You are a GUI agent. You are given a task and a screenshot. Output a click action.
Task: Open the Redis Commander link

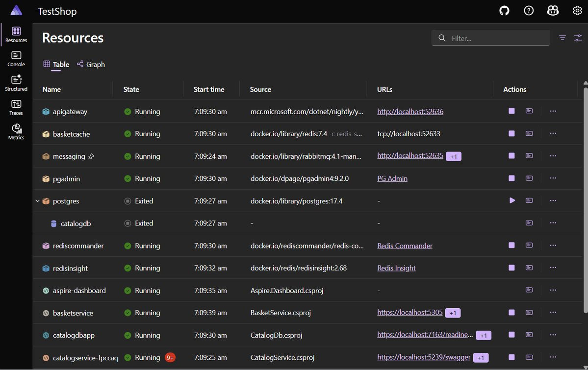click(x=405, y=246)
